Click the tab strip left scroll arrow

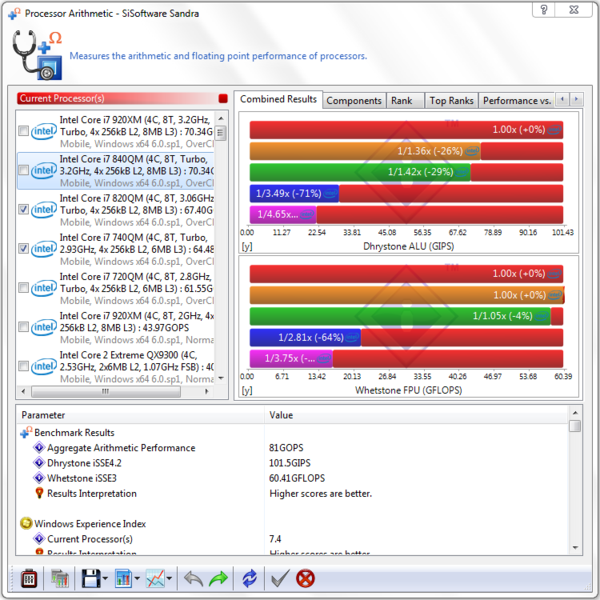[x=562, y=99]
